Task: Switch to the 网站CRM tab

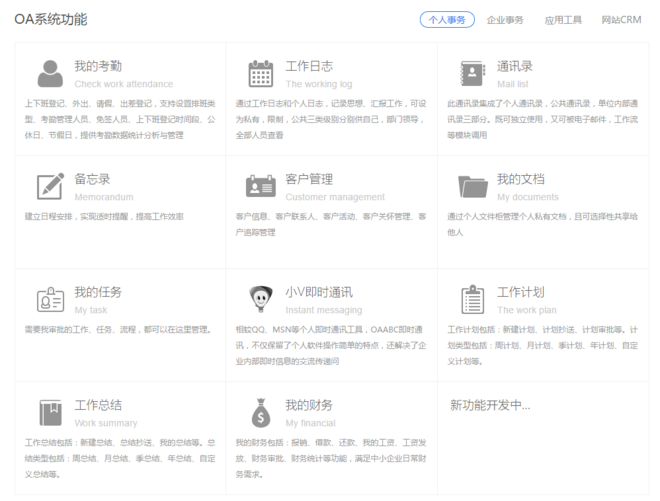Action: click(621, 20)
